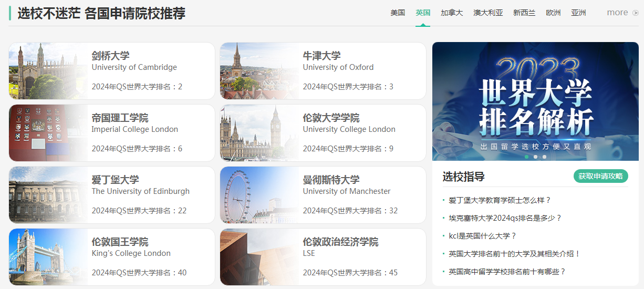Open the 爱丁堡大学 thumbnail image
The image size is (644, 289).
point(48,195)
